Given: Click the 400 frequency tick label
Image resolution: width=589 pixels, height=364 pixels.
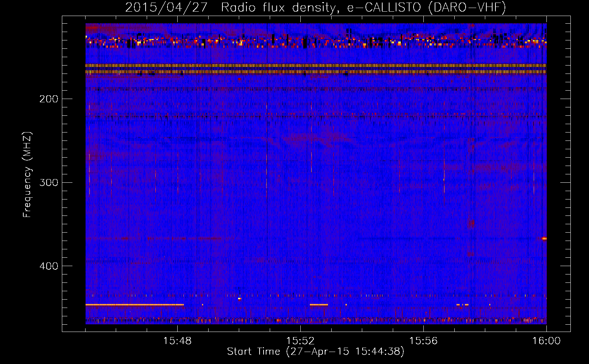Looking at the screenshot, I should click(49, 266).
